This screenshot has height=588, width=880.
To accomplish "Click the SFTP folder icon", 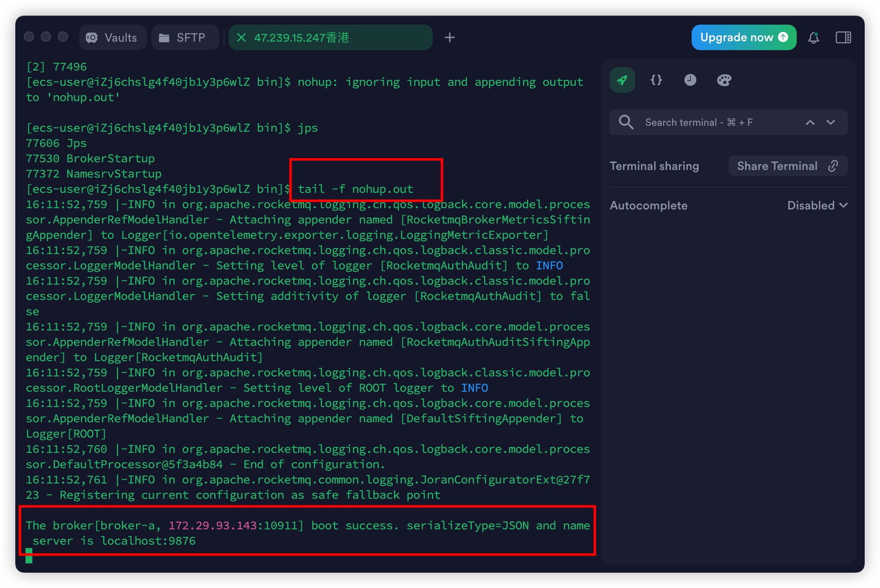I will click(x=164, y=38).
